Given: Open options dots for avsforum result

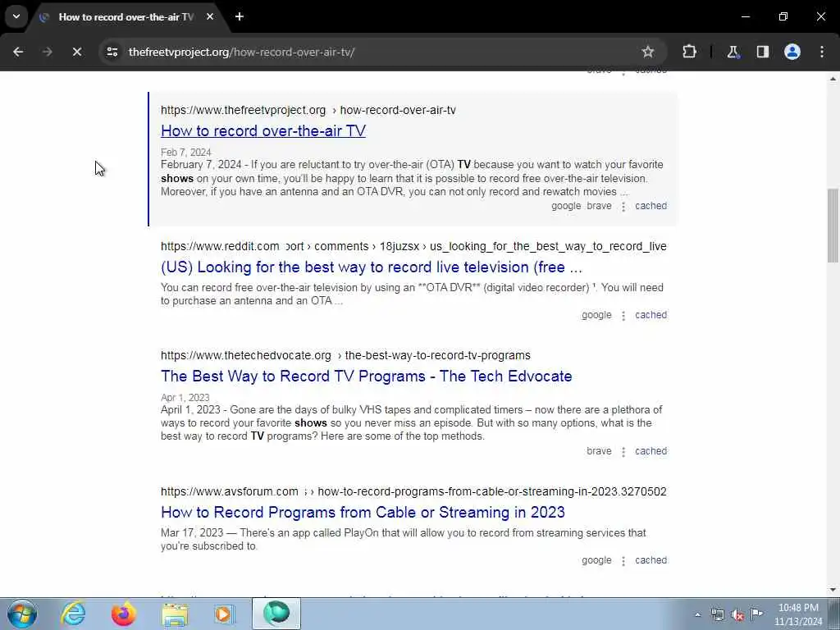Looking at the screenshot, I should point(623,561).
